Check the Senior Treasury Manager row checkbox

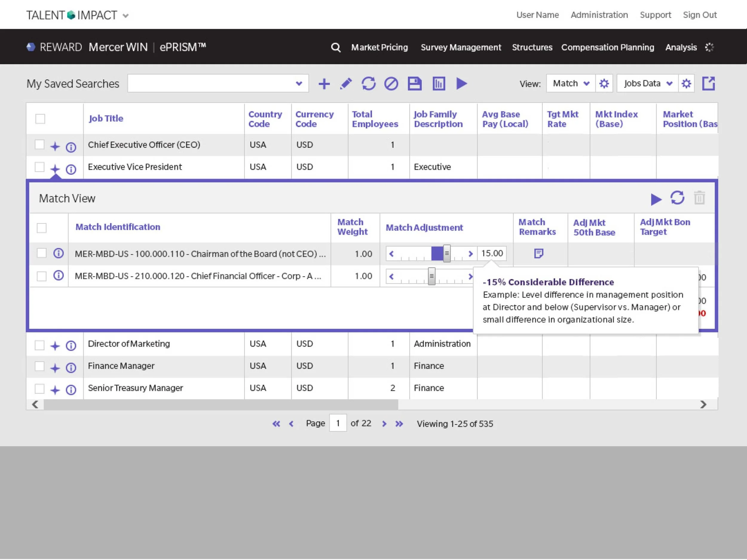tap(39, 389)
